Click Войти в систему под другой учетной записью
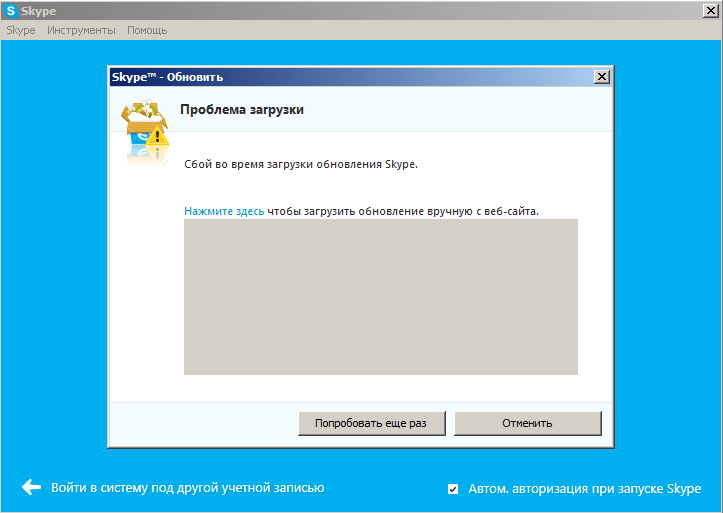This screenshot has height=513, width=723. pos(187,488)
